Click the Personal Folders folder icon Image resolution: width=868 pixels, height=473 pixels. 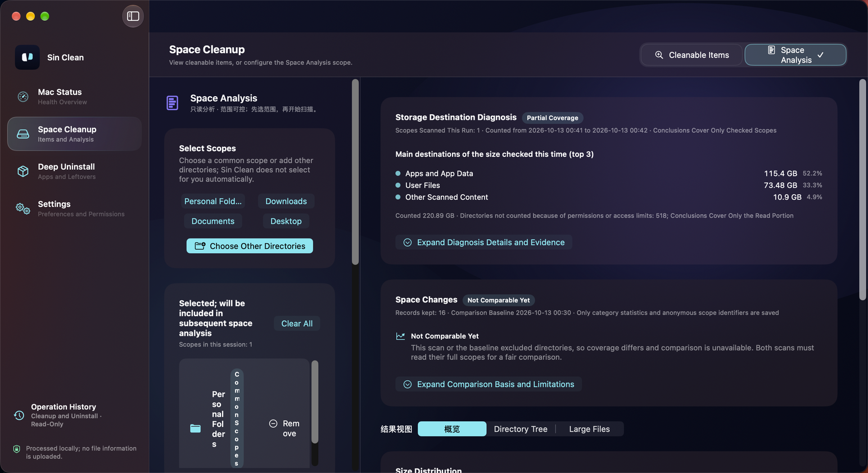(196, 429)
